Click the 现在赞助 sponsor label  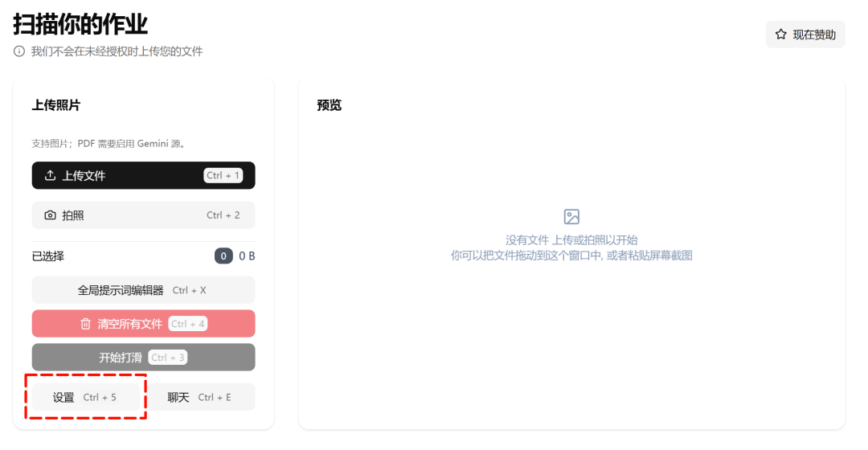814,35
